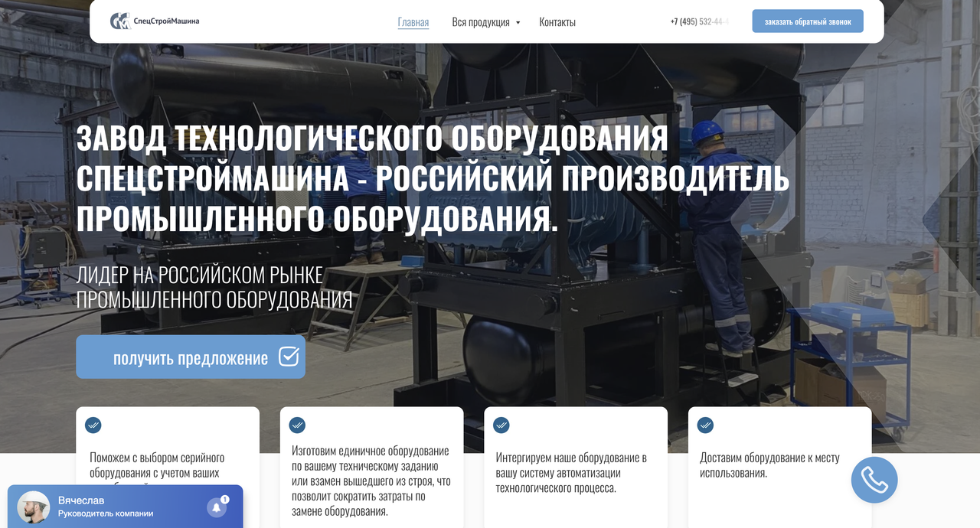
Task: Click the получить предложение button
Action: point(191,357)
